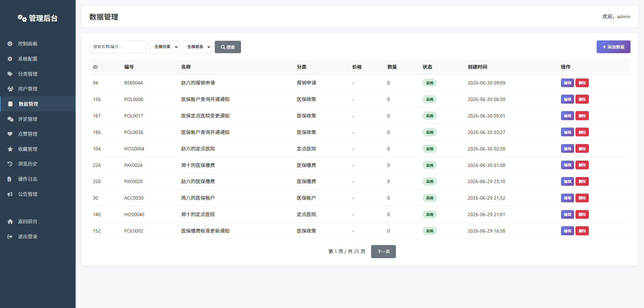644x308 pixels.
Task: Click the 分类管理 tags icon
Action: pos(10,74)
